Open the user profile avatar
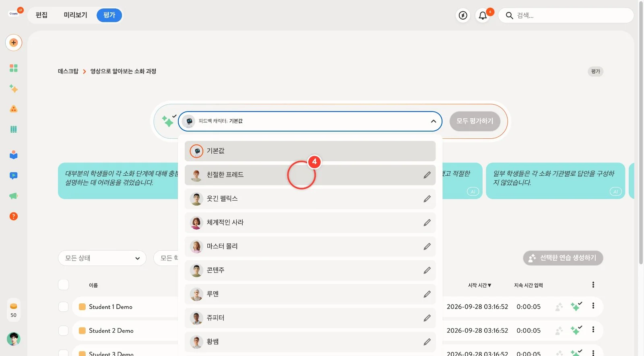644x356 pixels. [x=14, y=339]
